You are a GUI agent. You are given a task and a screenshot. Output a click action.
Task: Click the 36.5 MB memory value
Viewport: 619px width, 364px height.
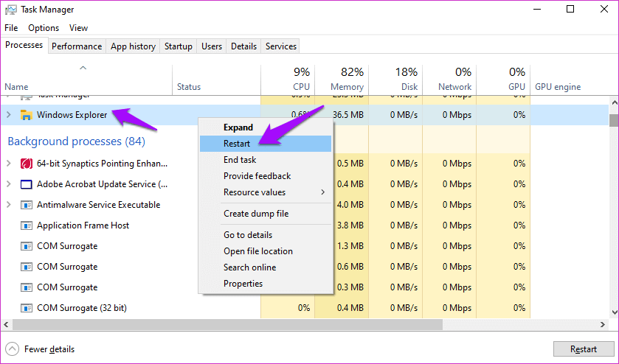coord(348,115)
